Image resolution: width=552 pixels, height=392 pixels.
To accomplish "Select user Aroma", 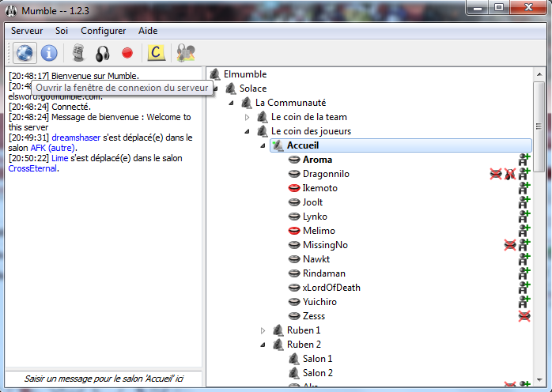I will 317,160.
